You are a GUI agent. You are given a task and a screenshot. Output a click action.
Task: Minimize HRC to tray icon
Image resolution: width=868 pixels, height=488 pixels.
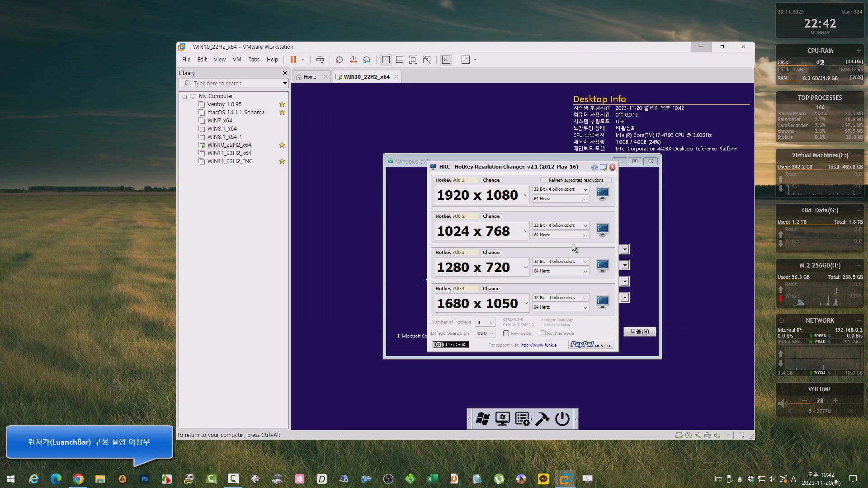click(603, 167)
